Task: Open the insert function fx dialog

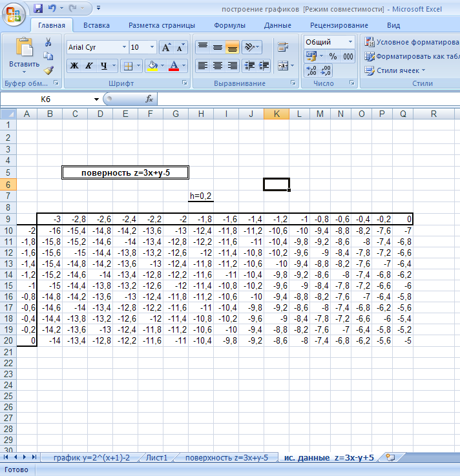Action: 149,99
